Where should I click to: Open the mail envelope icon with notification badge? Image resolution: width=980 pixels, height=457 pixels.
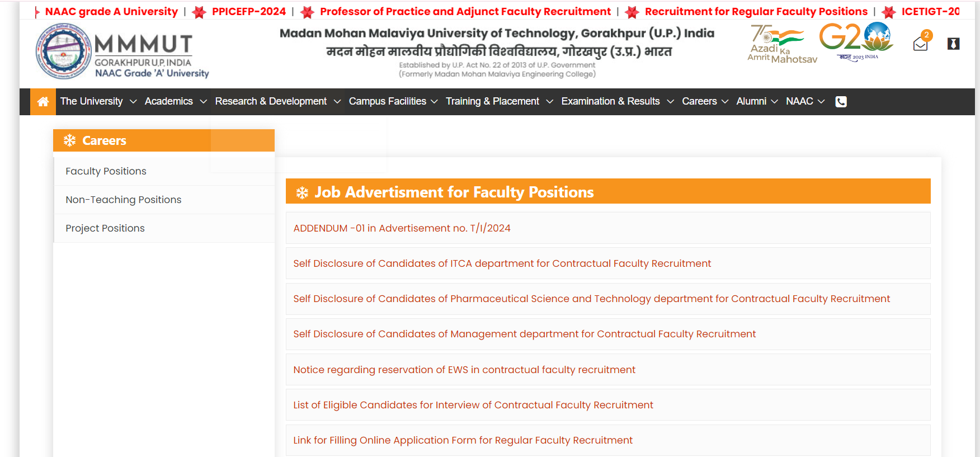coord(921,44)
